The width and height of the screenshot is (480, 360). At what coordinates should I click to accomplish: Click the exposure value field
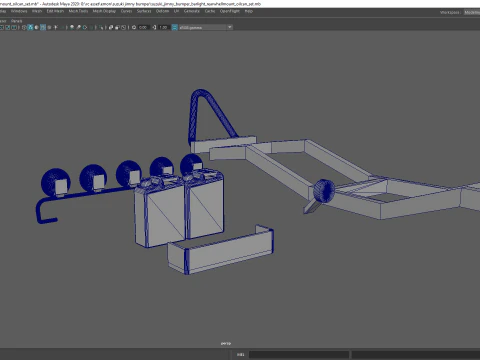pos(143,27)
